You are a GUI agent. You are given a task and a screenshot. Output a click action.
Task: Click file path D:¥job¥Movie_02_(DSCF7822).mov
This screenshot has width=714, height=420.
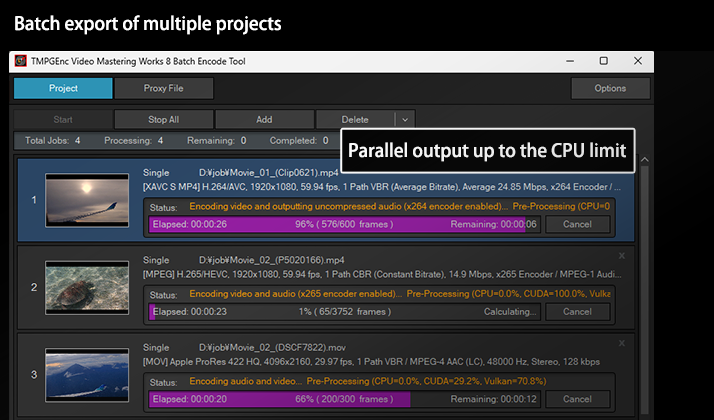click(272, 348)
